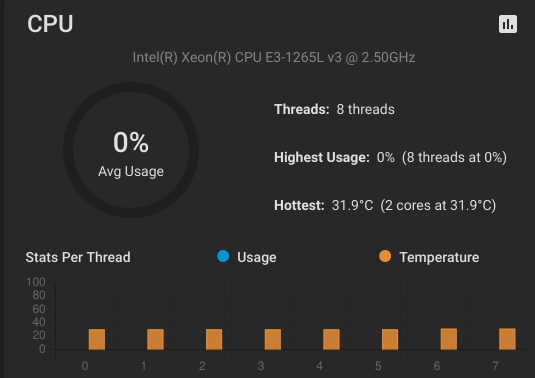Select thread 6 temperature bar
This screenshot has height=378, width=535.
click(449, 339)
